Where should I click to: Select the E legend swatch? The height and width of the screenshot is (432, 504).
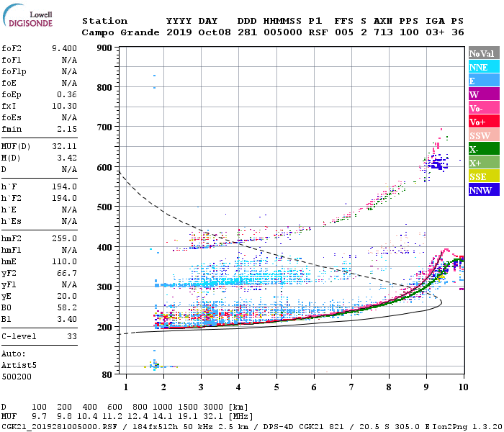pyautogui.click(x=484, y=81)
